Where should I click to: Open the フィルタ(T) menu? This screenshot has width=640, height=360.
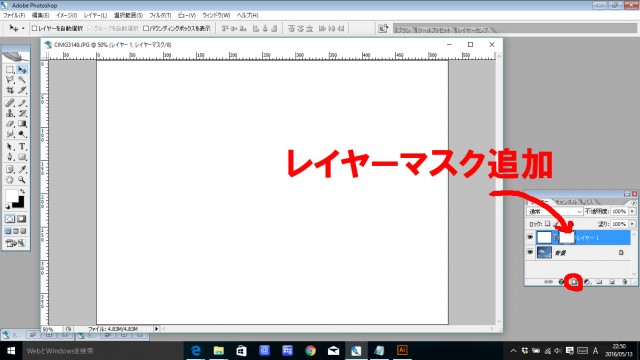[x=160, y=15]
